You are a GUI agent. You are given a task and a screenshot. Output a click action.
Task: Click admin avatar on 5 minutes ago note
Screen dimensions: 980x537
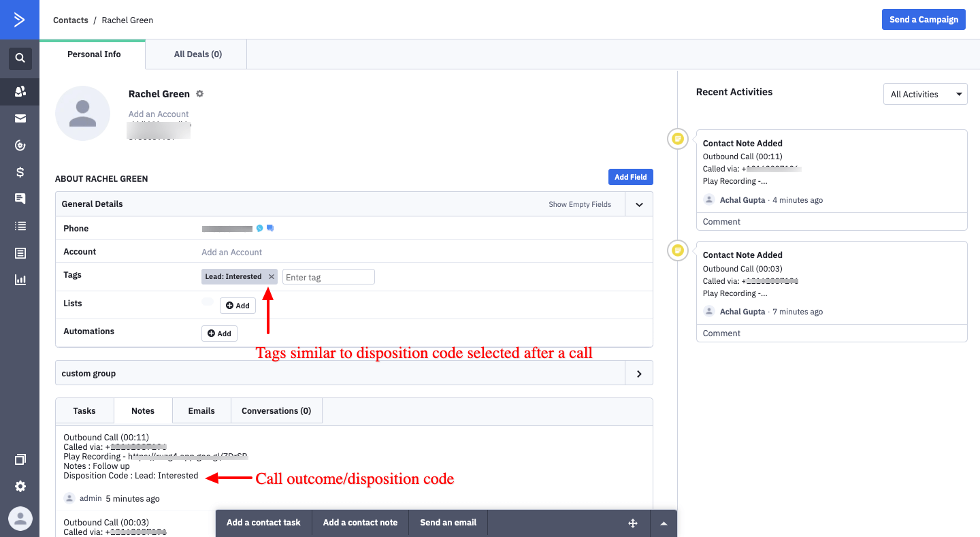(69, 498)
